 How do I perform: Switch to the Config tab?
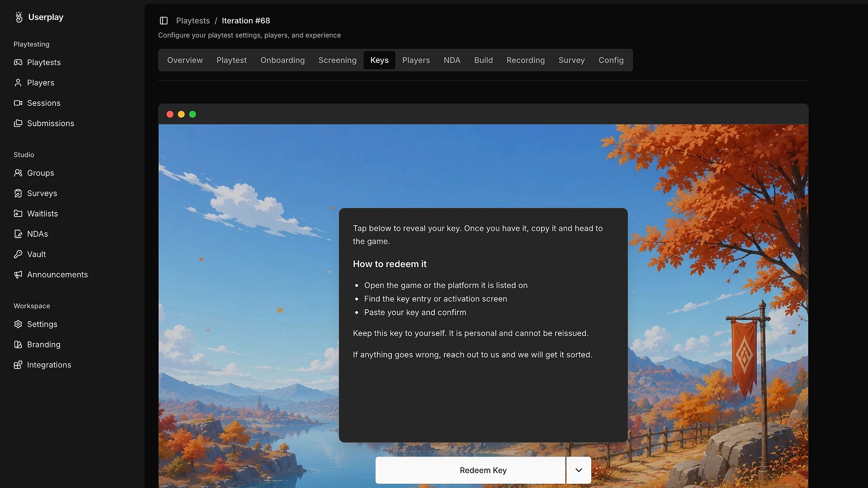(x=611, y=60)
